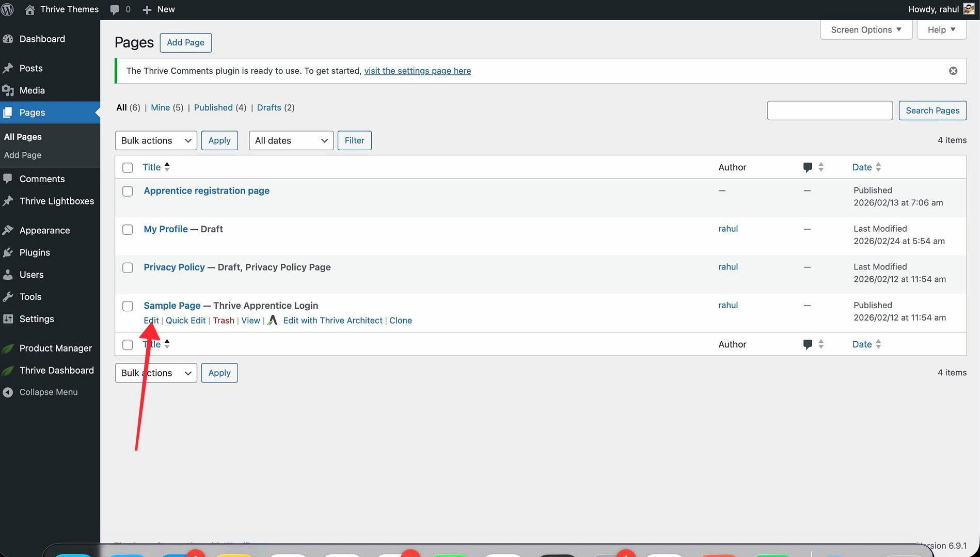Screen dimensions: 980x557
Task: Click the Collapse Menu arrow icon
Action: tap(8, 392)
